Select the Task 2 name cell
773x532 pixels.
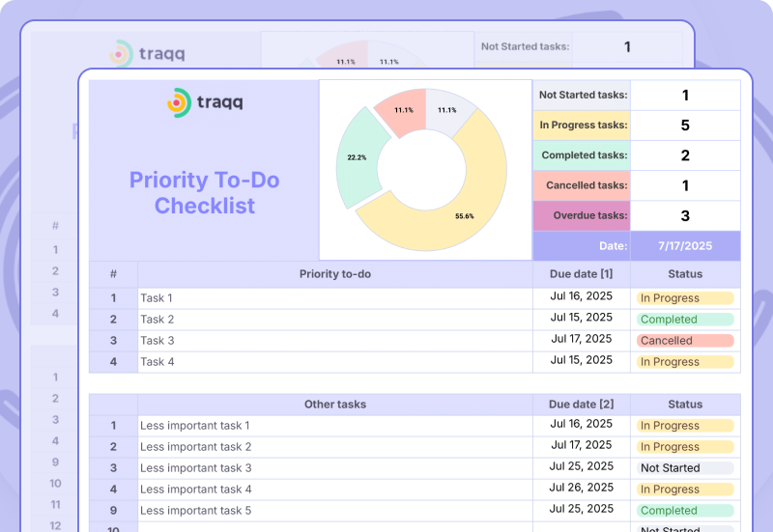pyautogui.click(x=335, y=320)
